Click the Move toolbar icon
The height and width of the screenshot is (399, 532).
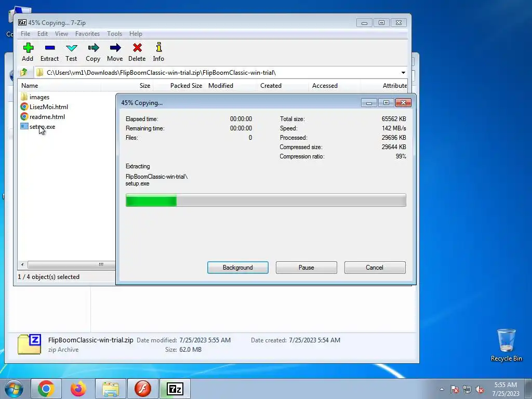pos(115,48)
